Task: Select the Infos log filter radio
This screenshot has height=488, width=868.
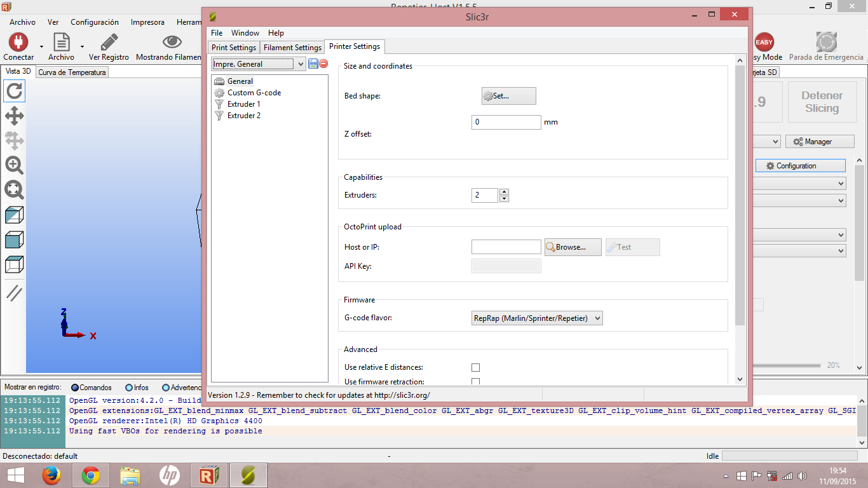Action: pos(129,388)
